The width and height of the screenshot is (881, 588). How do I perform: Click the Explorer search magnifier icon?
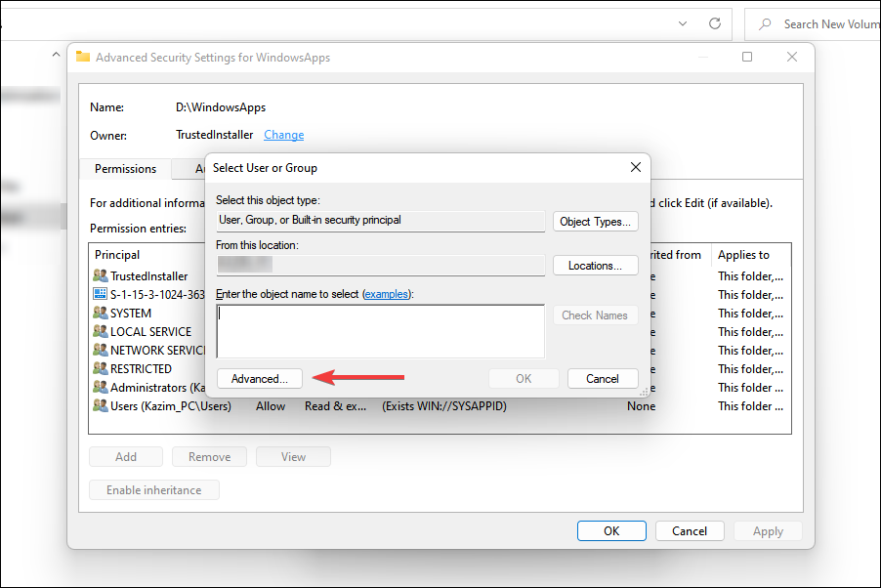[765, 24]
